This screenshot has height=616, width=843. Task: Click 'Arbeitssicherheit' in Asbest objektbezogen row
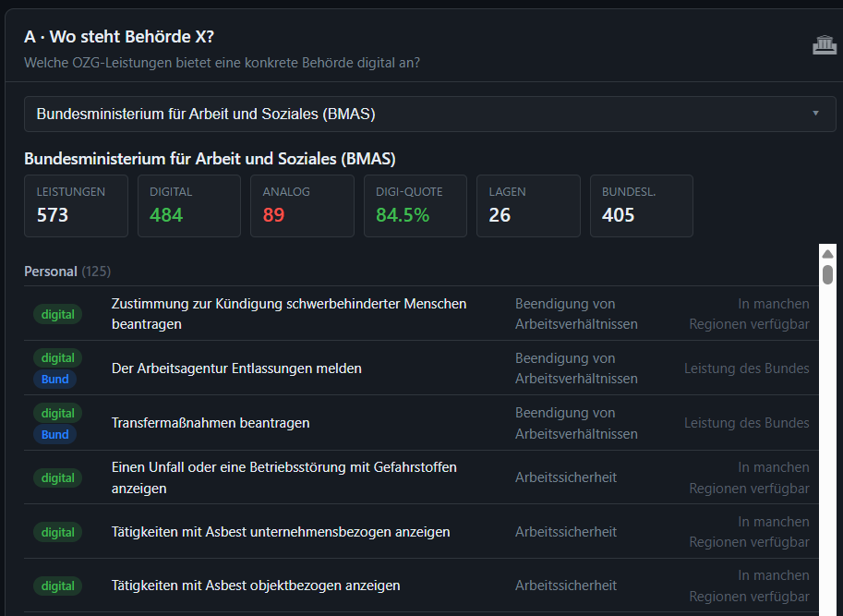pos(566,586)
